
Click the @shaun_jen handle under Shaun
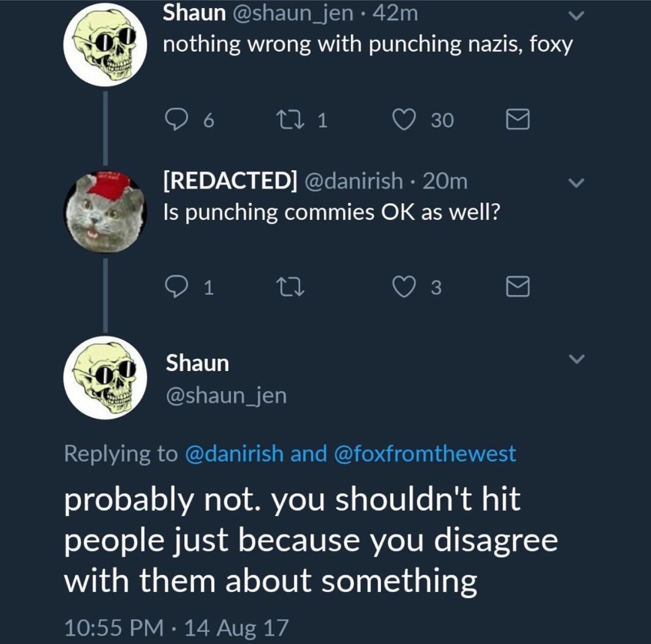226,395
